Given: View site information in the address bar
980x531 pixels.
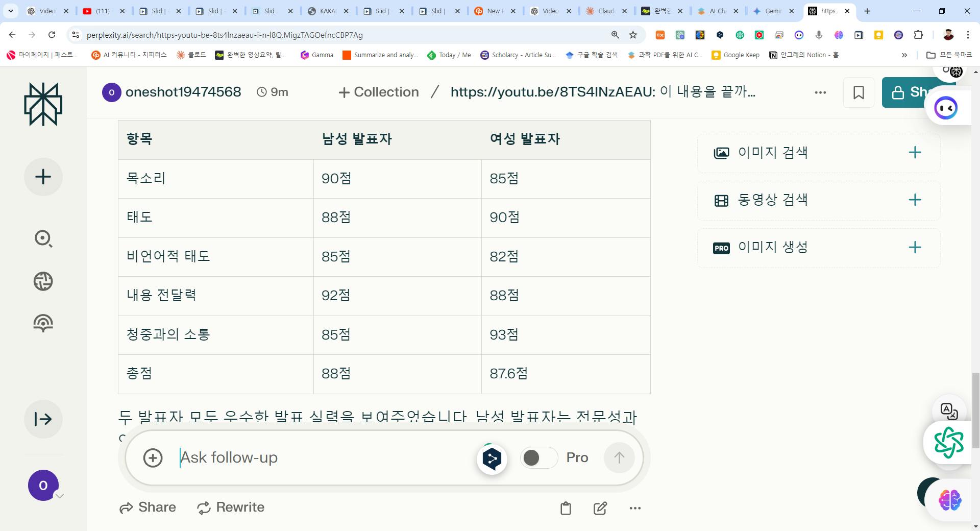Looking at the screenshot, I should point(76,35).
